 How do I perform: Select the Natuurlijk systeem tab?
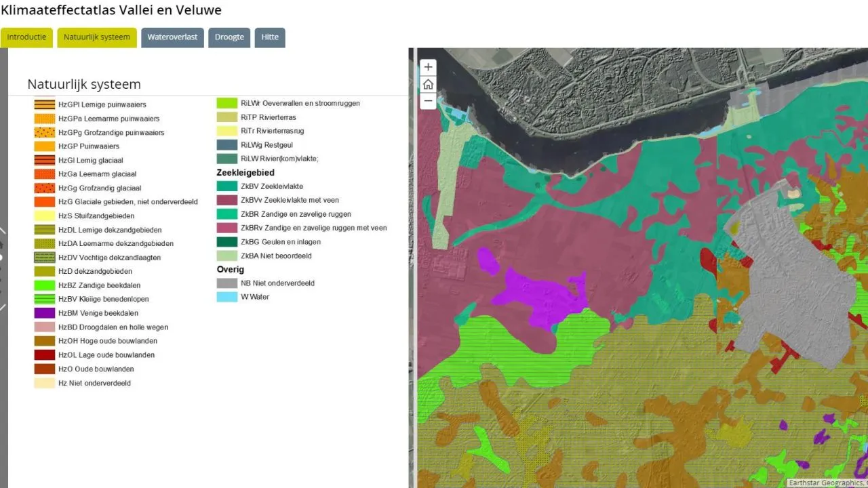click(x=96, y=37)
